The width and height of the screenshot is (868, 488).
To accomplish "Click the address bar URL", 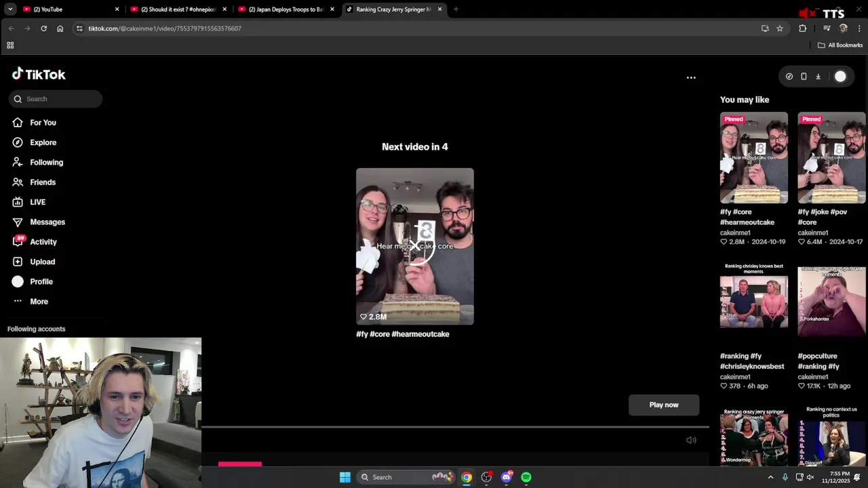I will point(165,28).
